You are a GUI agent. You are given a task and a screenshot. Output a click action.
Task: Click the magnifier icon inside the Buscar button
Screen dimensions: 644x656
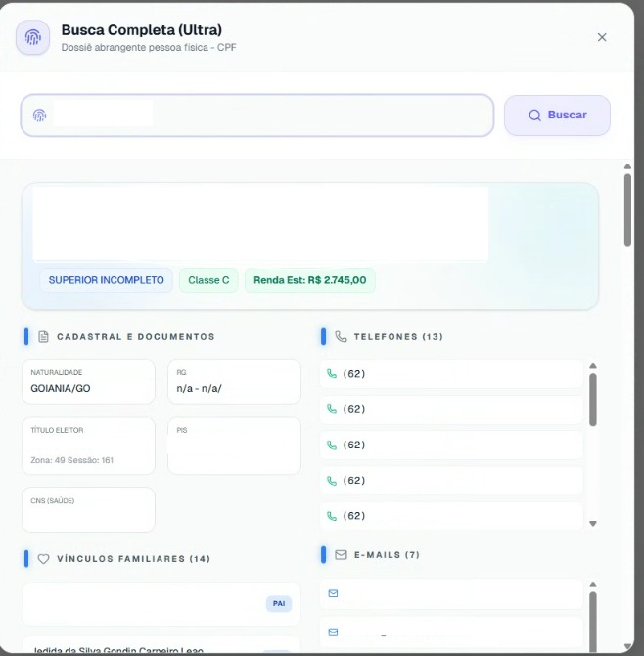[534, 116]
